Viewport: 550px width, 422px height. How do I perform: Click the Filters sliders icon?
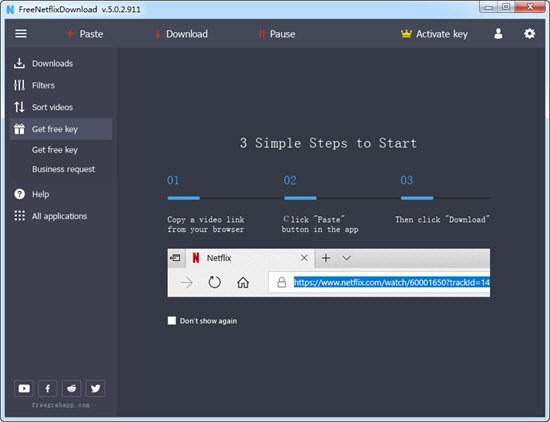click(x=19, y=85)
